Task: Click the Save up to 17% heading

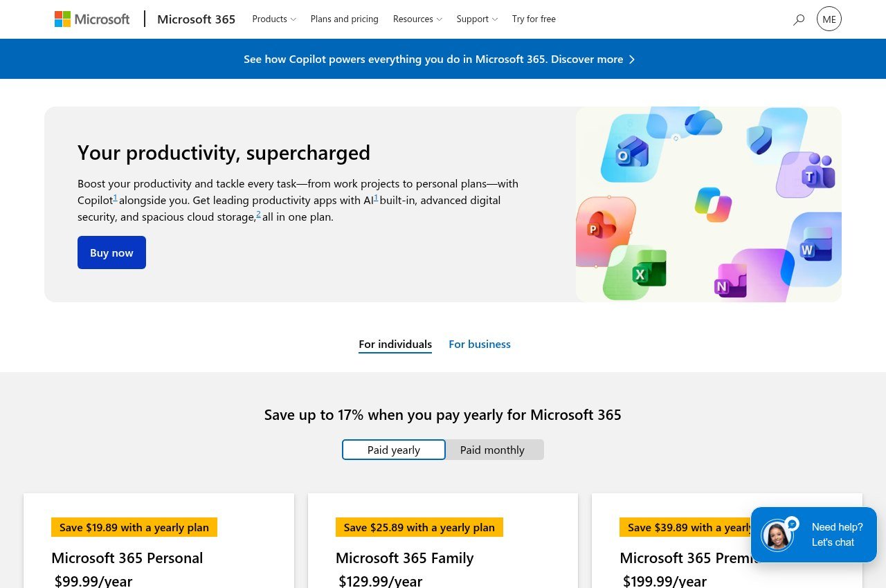Action: tap(443, 415)
